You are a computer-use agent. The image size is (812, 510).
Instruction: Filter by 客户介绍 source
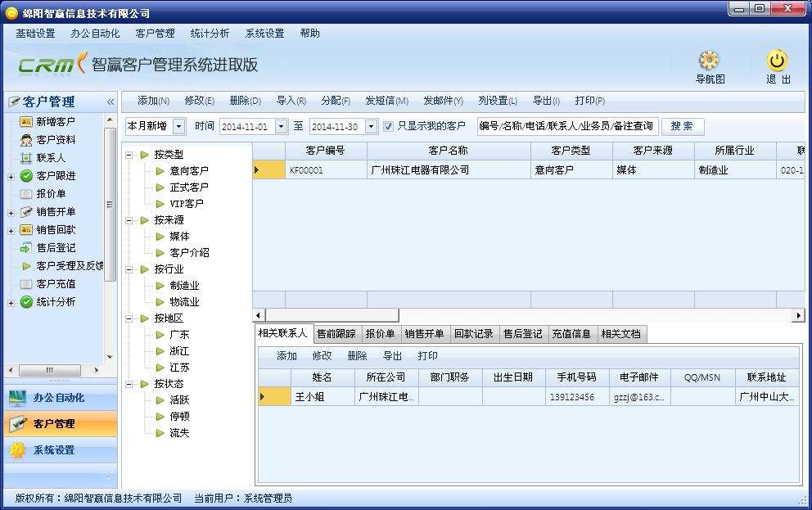coord(189,253)
